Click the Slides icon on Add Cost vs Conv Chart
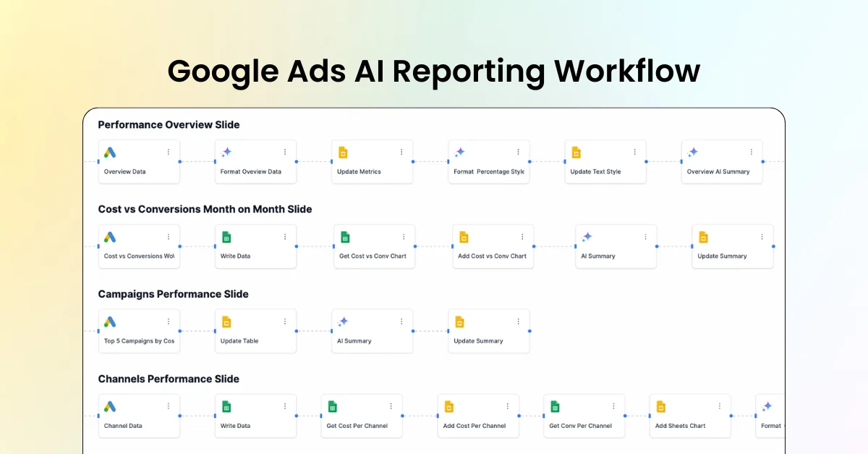Viewport: 868px width, 454px height. (x=464, y=237)
